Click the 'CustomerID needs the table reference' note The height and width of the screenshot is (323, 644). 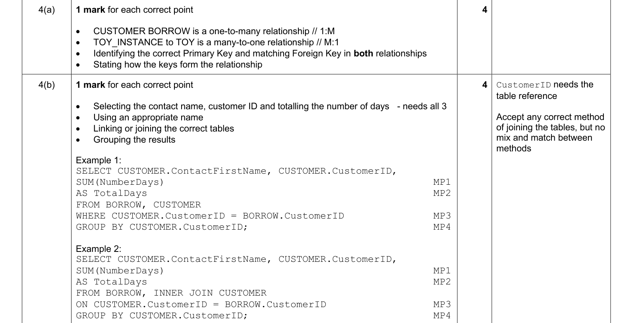point(545,90)
